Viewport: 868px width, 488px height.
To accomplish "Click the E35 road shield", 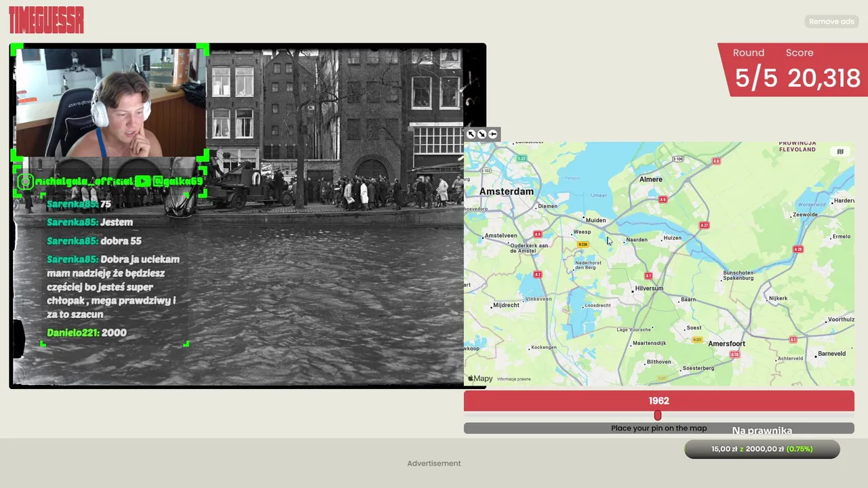I will (521, 158).
